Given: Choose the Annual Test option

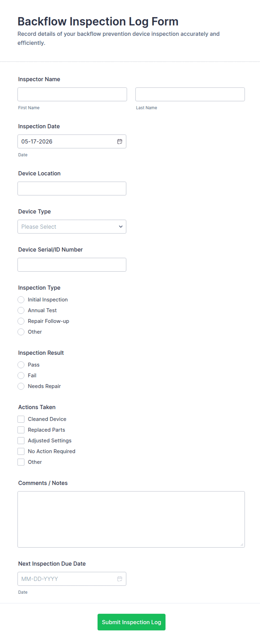Looking at the screenshot, I should [x=21, y=311].
